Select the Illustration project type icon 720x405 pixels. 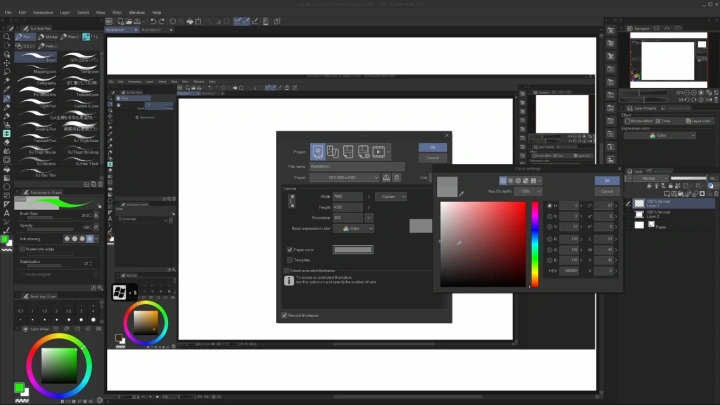pyautogui.click(x=318, y=151)
